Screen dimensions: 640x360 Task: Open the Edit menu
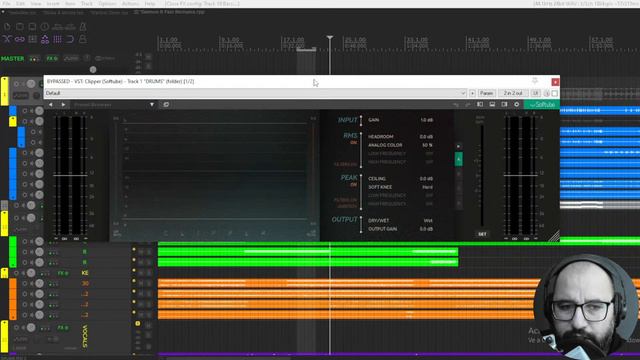[x=20, y=4]
